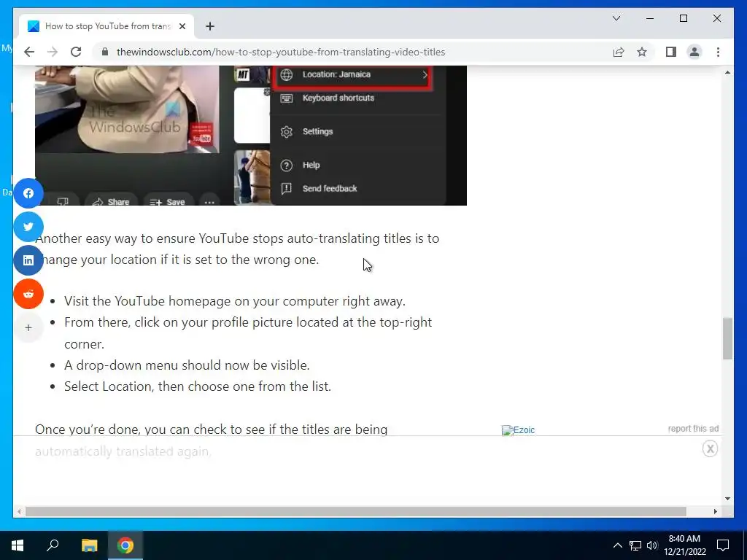Click the 'report this ad' link
The width and height of the screenshot is (747, 560).
[x=693, y=429]
